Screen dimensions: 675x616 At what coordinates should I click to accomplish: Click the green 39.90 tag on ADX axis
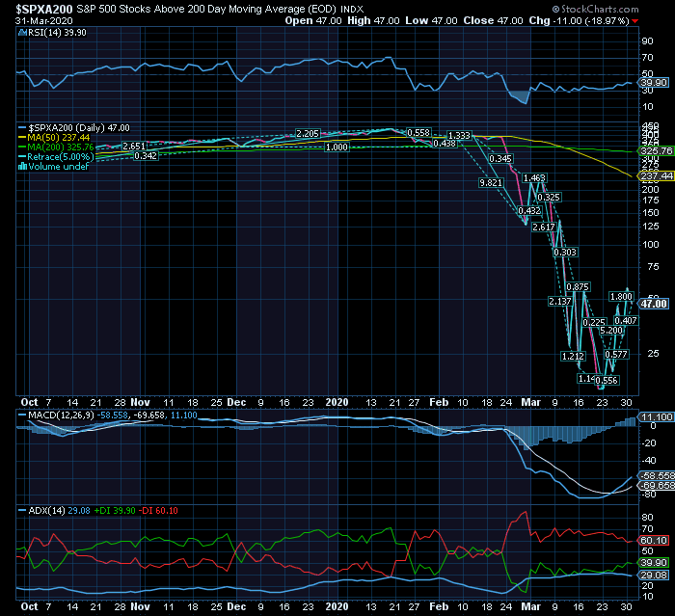coord(654,563)
